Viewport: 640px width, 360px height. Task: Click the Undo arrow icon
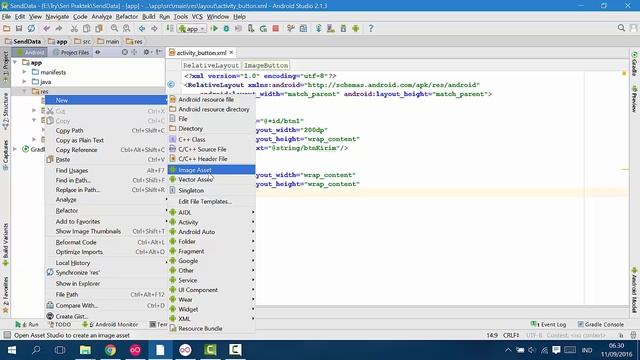click(47, 28)
